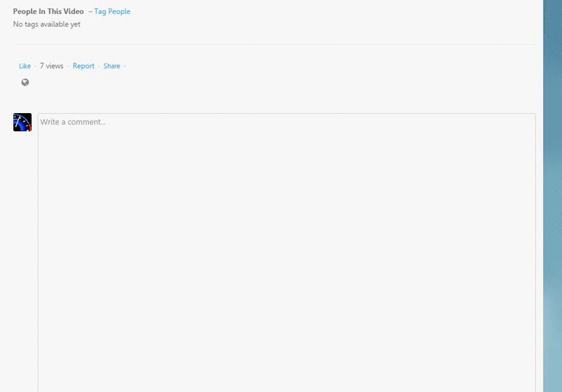This screenshot has width=562, height=392.
Task: Share this video
Action: (x=112, y=66)
